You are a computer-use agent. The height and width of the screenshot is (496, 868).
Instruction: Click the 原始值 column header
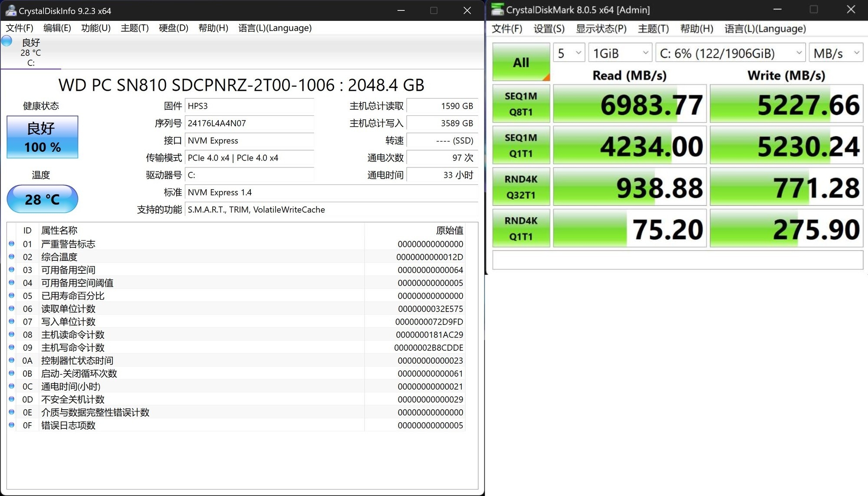[x=414, y=230]
